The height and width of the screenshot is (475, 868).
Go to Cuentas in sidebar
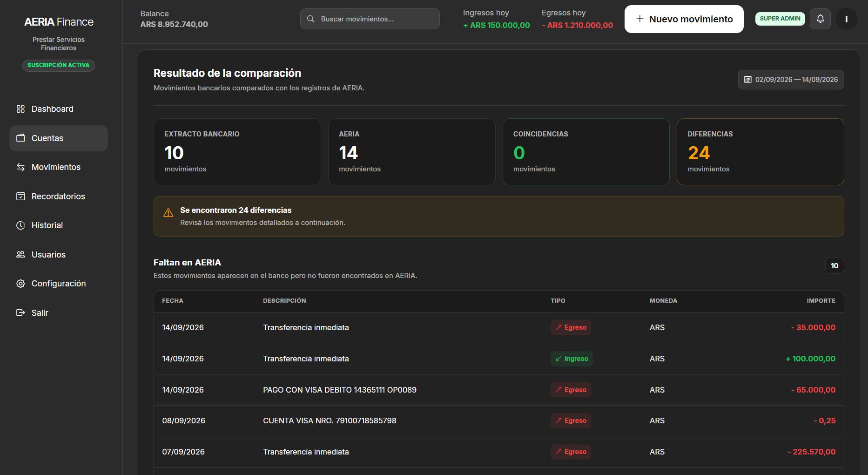tap(59, 138)
